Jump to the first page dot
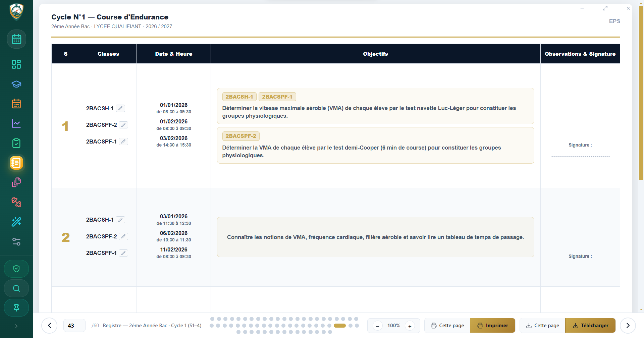Viewport: 644px width, 338px height. point(212,319)
